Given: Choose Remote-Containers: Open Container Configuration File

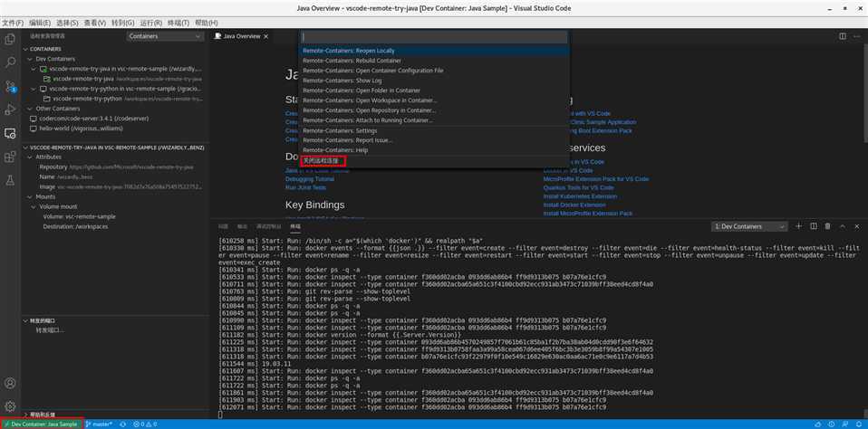Looking at the screenshot, I should 435,71.
